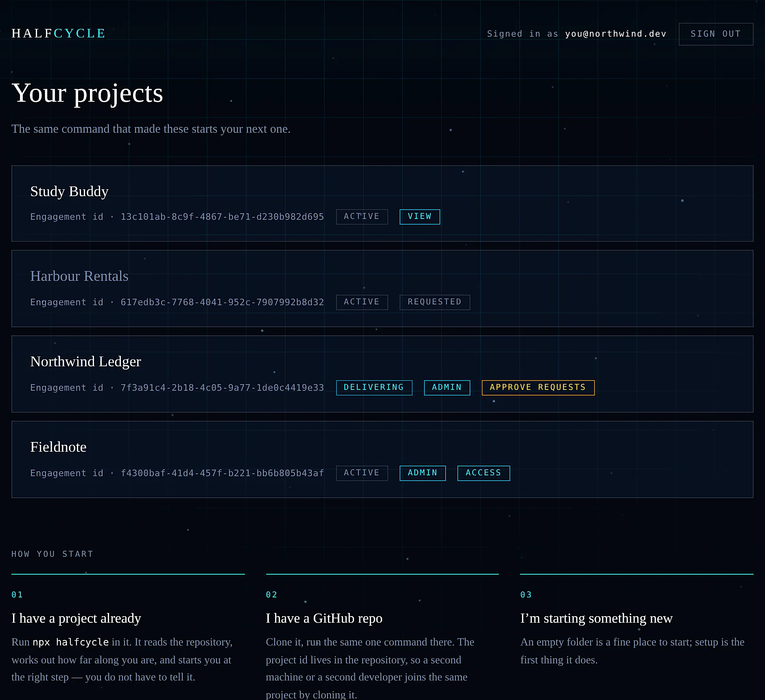Click the 'npx halfcycle' command text
Viewport: 765px width, 700px height.
(71, 642)
